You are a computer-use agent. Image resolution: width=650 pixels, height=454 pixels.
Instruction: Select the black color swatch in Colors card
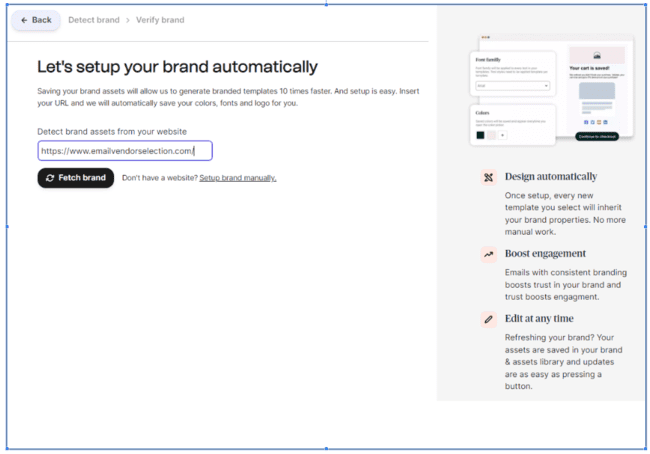point(481,135)
